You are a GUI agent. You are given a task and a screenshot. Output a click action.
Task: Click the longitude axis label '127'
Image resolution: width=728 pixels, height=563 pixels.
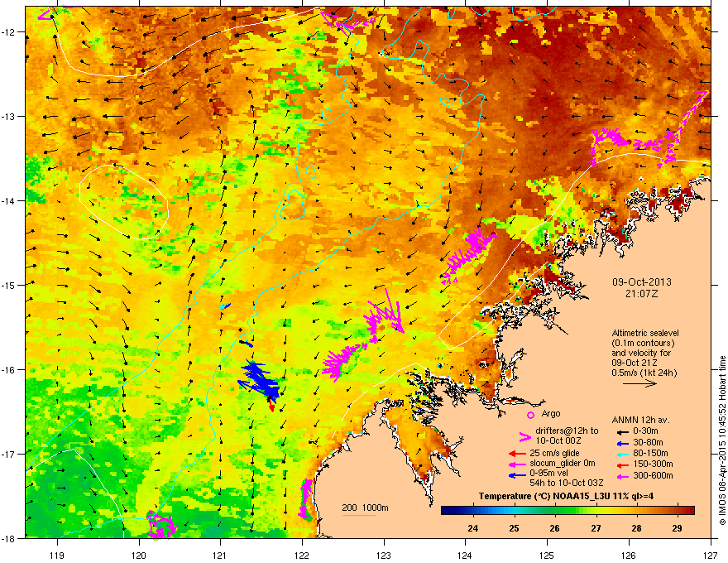(x=711, y=555)
